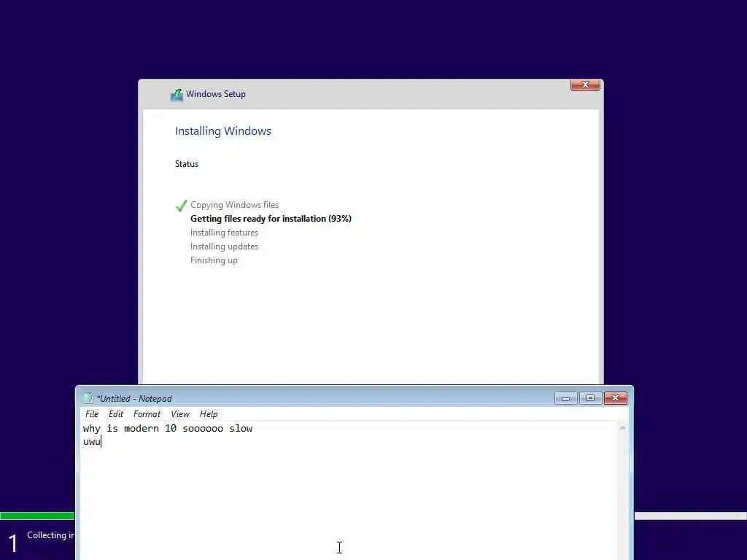Maximize the Notepad window
This screenshot has height=560, width=747.
point(590,398)
